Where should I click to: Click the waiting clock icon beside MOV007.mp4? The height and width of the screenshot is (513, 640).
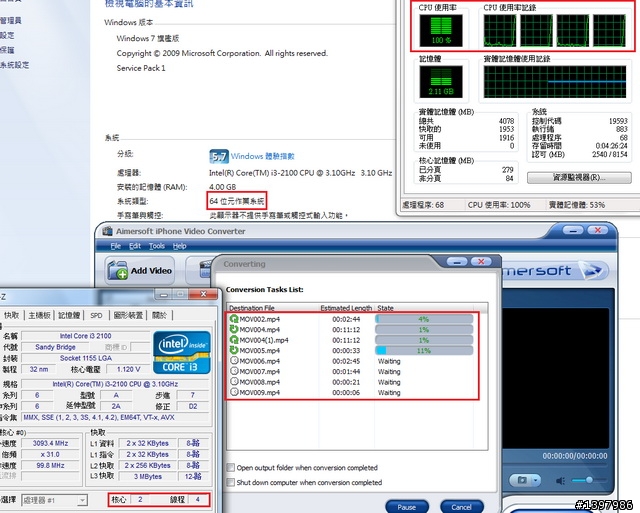234,371
